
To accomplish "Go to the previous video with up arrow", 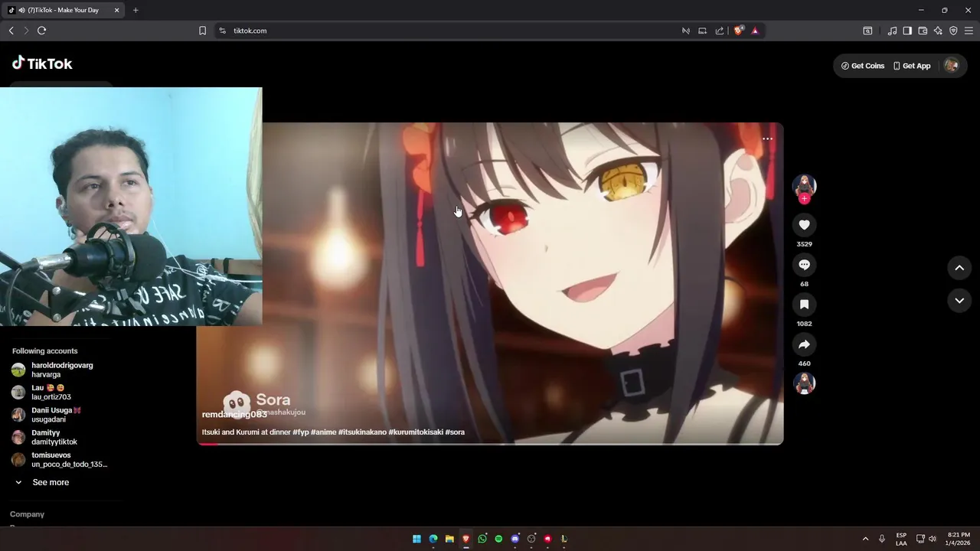I will (x=959, y=268).
